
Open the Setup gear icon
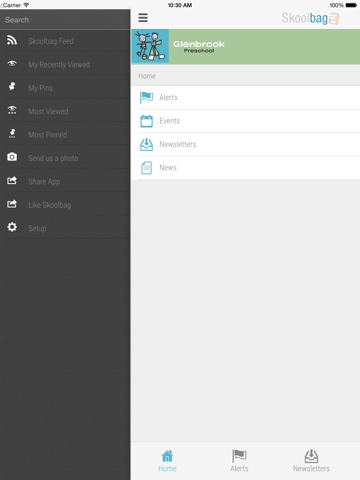(x=12, y=227)
